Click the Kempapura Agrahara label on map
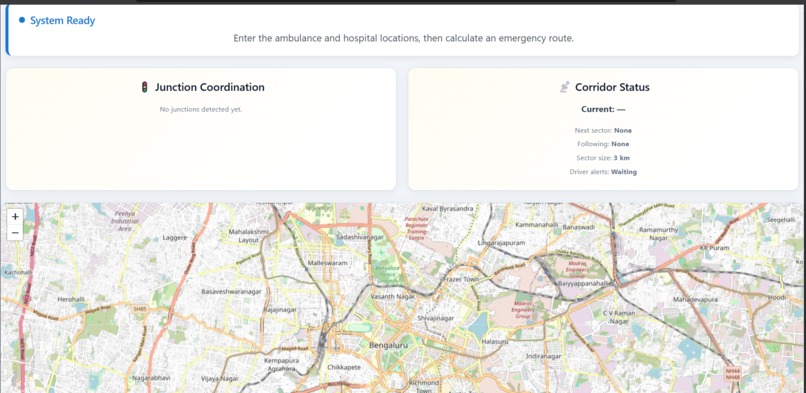This screenshot has width=806, height=393. point(281,365)
